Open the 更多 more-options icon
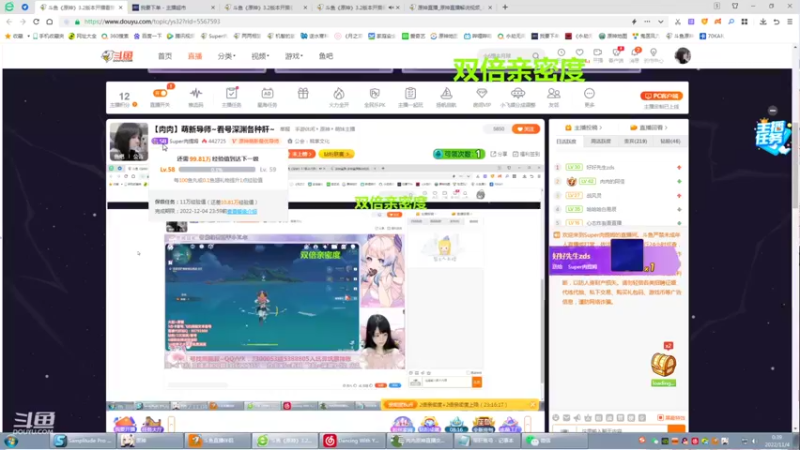The height and width of the screenshot is (450, 800). (589, 96)
